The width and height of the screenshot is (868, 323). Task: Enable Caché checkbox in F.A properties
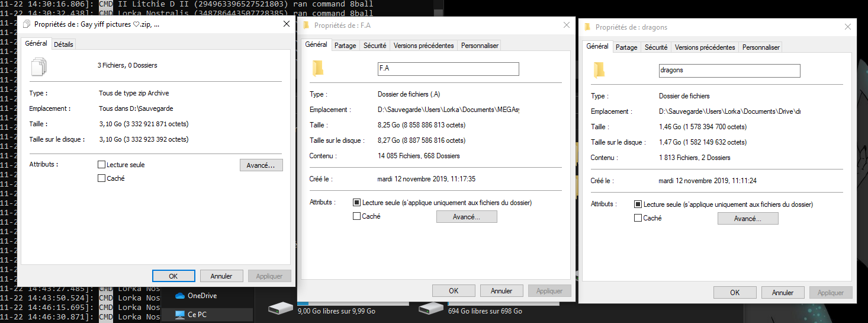pos(356,216)
